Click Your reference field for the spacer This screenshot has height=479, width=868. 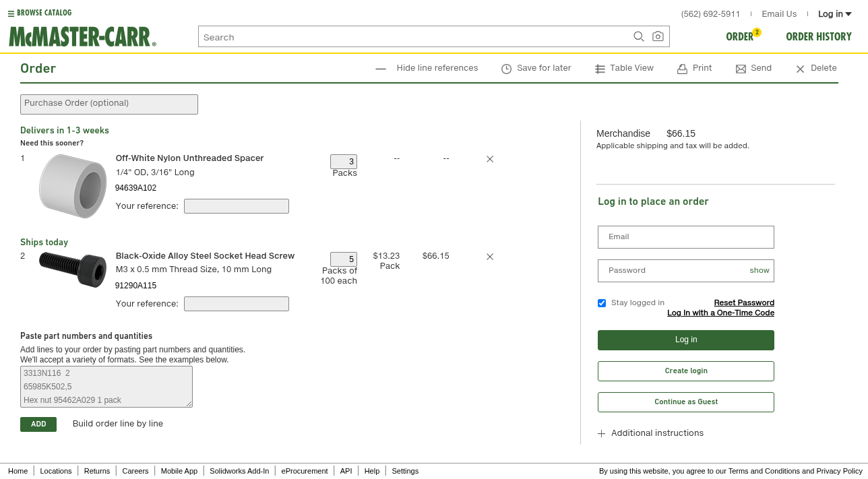(x=237, y=206)
